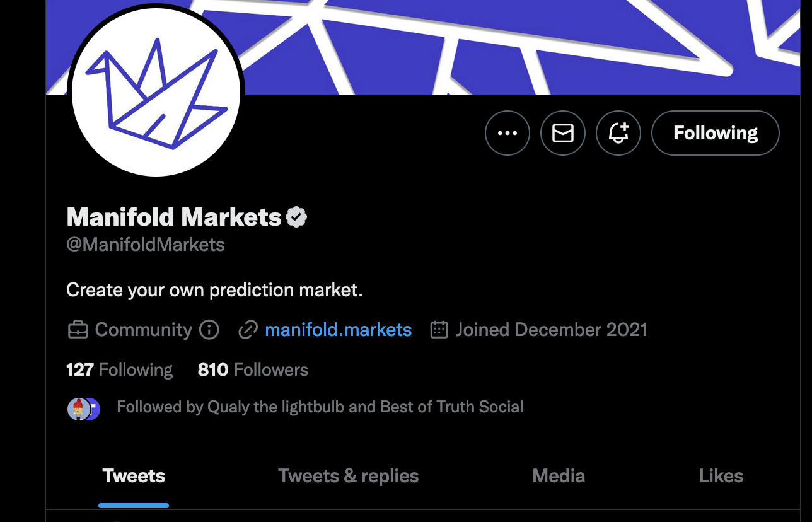This screenshot has width=812, height=522.
Task: View the 127 Following list
Action: [x=119, y=369]
